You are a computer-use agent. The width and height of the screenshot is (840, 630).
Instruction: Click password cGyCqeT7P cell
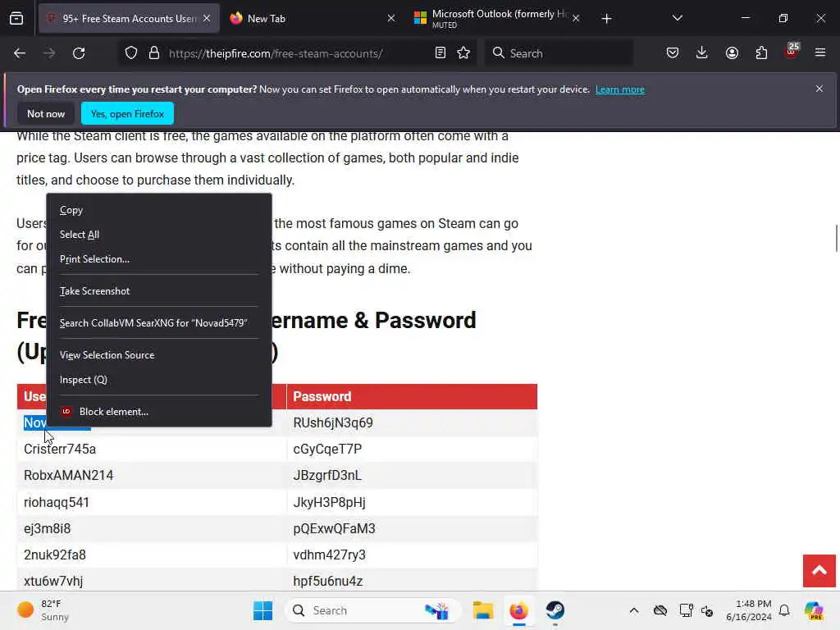412,449
